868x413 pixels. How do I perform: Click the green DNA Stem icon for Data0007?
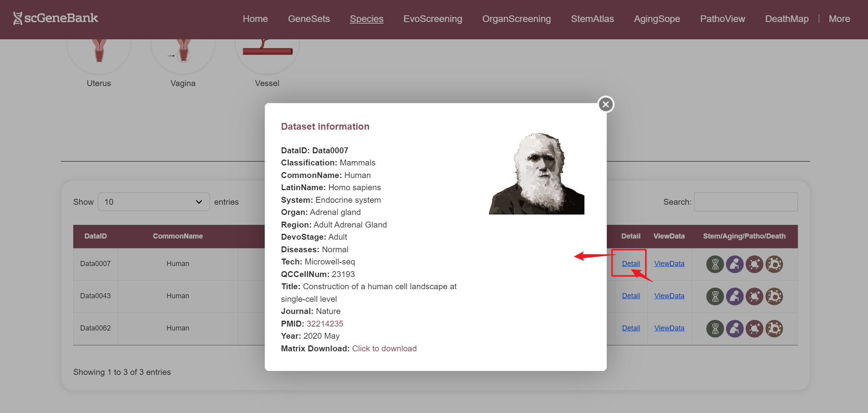[715, 264]
